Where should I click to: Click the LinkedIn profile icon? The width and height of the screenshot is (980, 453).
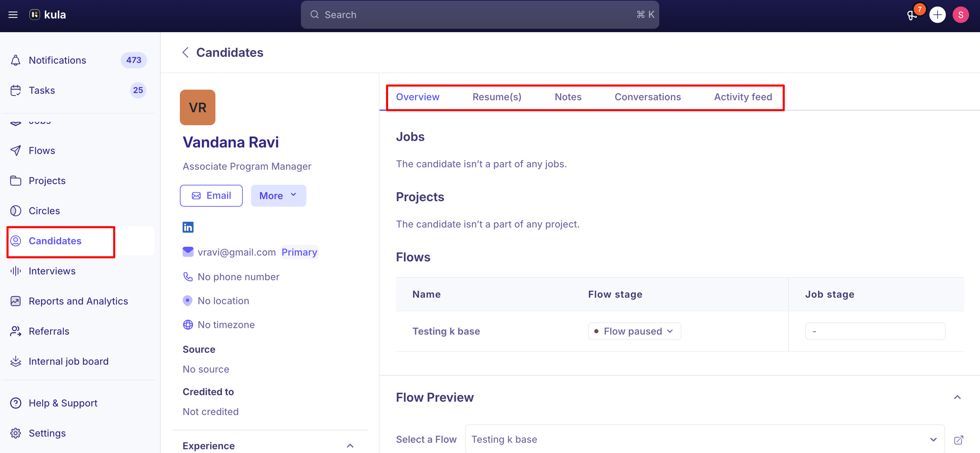188,227
